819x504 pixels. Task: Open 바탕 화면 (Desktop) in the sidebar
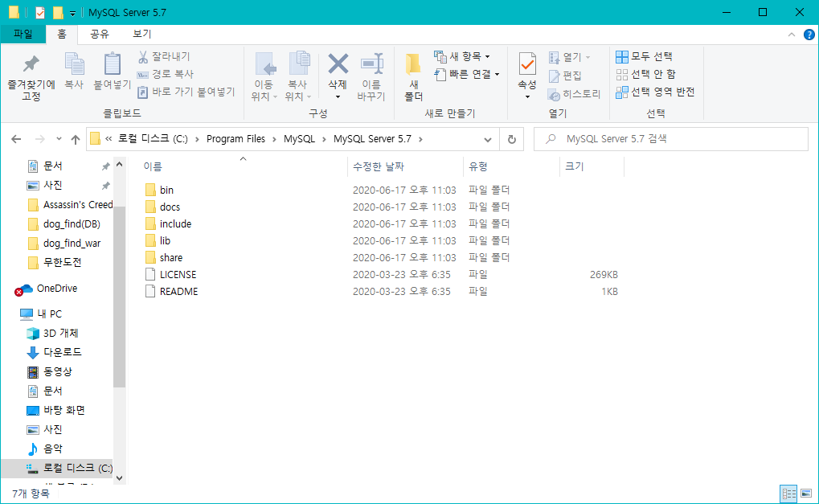(55, 411)
